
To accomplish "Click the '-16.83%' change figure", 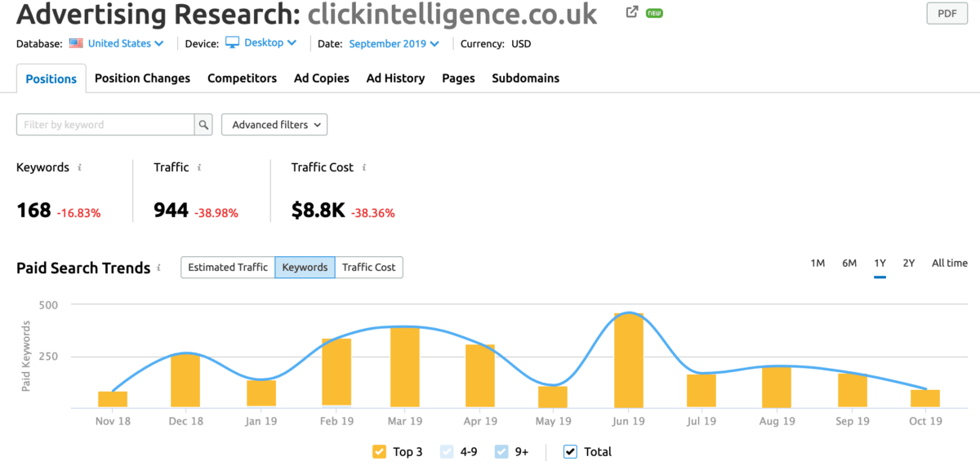I will click(x=78, y=213).
